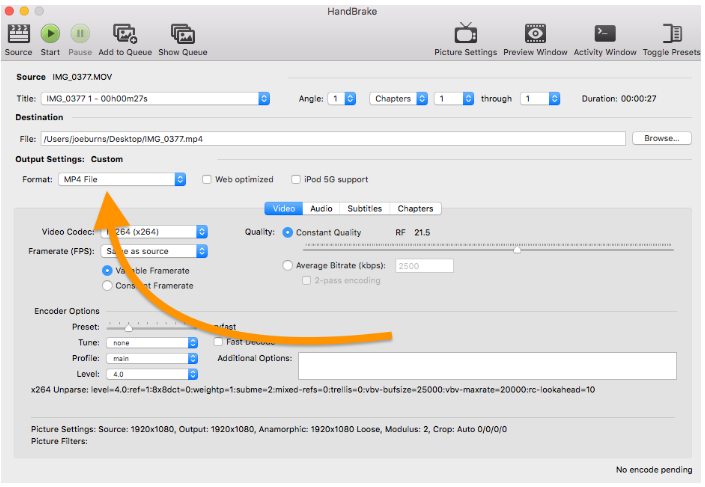Click the encoder Preset slider handle

[129, 327]
